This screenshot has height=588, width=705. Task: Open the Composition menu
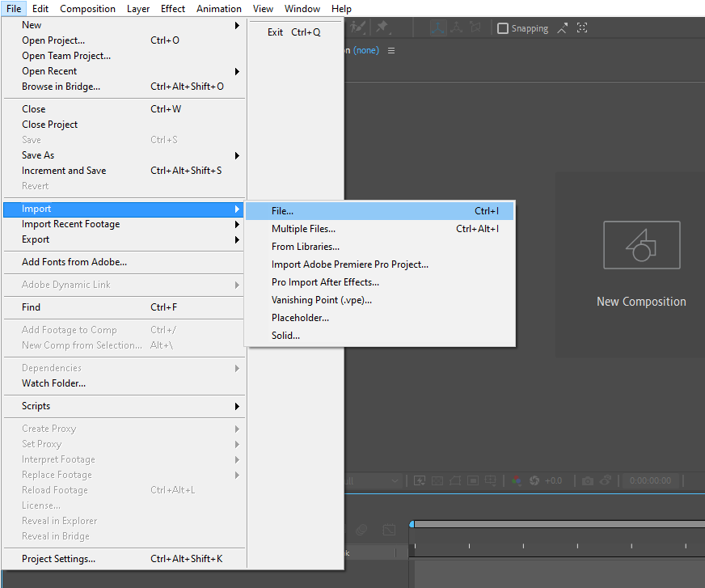[x=87, y=9]
